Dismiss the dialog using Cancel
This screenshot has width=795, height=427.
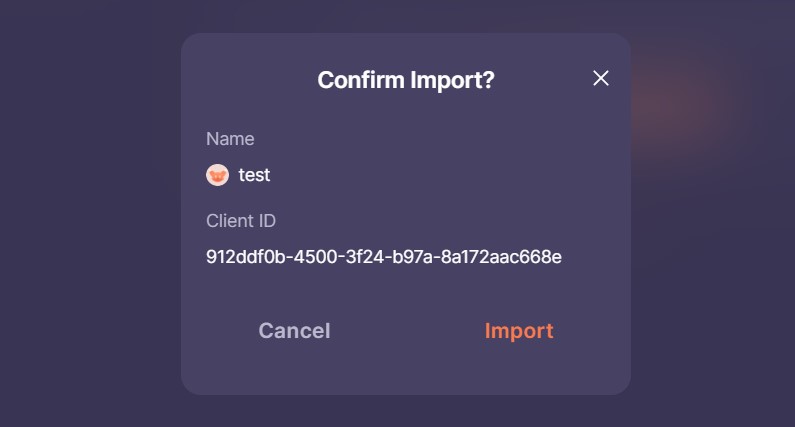tap(294, 331)
